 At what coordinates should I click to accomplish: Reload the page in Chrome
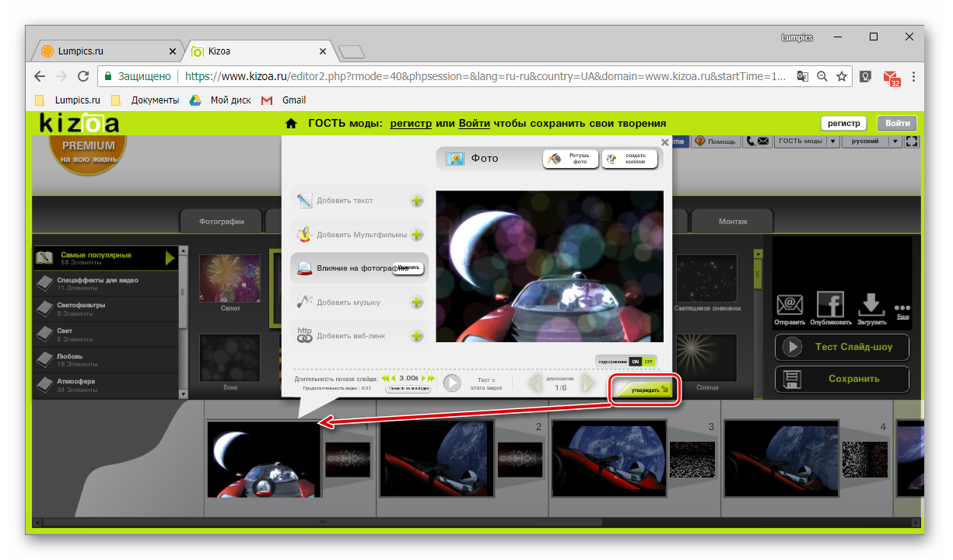click(x=83, y=76)
